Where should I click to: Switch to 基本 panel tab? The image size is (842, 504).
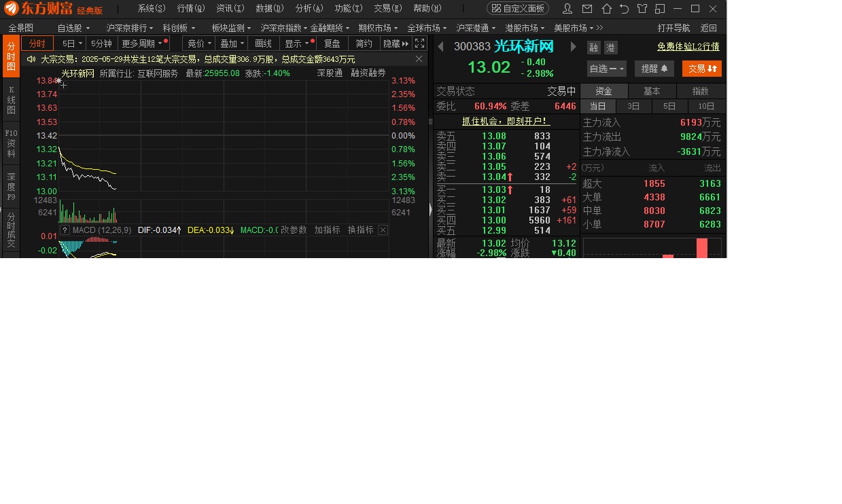(652, 91)
